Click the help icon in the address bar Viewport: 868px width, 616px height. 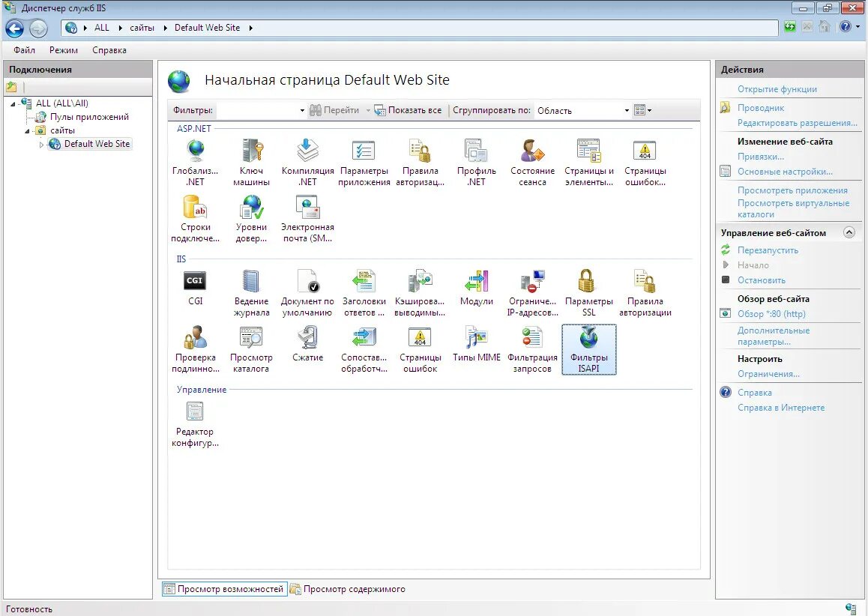846,26
